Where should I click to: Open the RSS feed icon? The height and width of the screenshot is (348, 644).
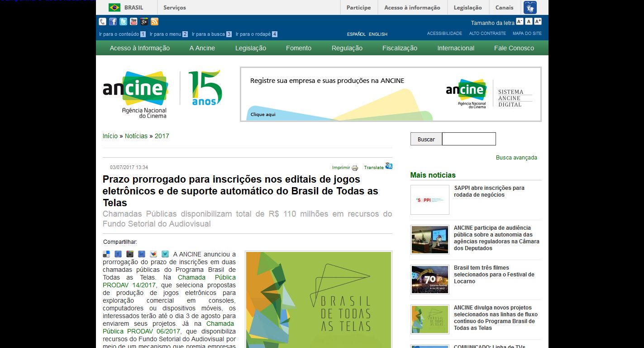[154, 21]
